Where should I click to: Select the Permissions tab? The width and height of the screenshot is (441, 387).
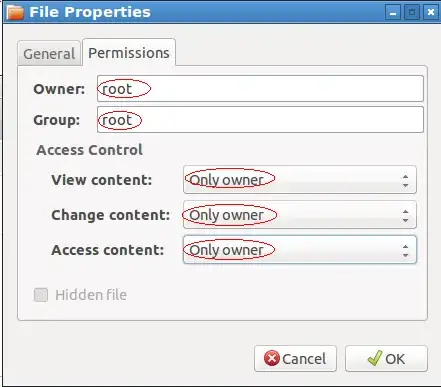(129, 52)
